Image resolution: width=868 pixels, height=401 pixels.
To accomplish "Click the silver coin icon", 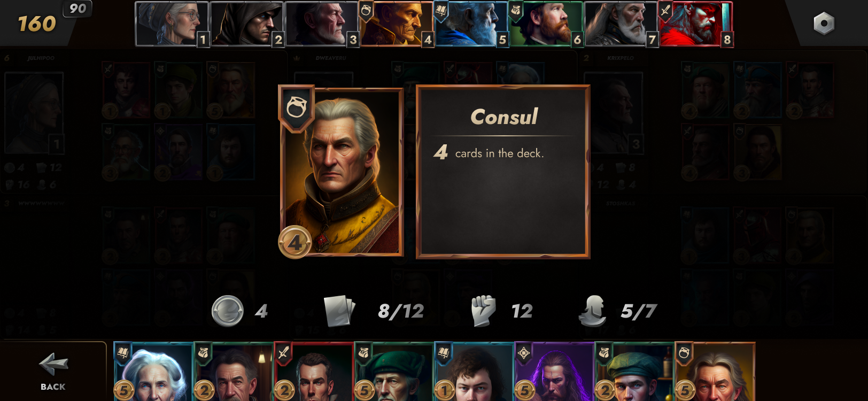I will coord(228,311).
